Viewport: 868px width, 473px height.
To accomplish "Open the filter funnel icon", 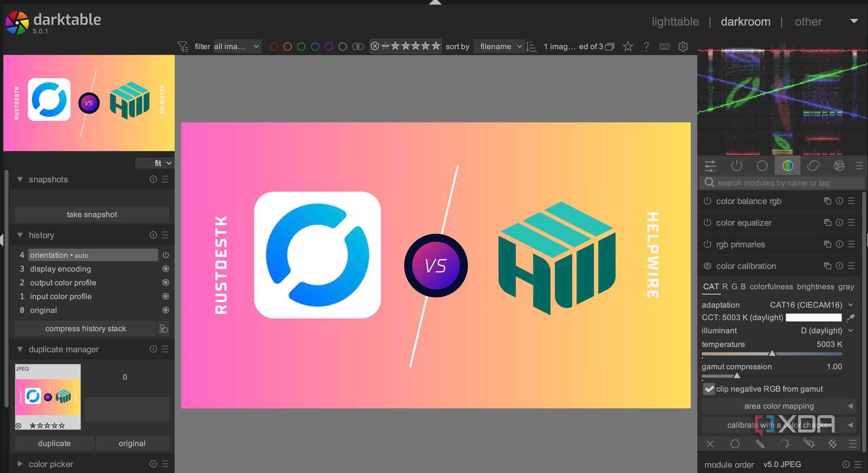I will (x=183, y=47).
